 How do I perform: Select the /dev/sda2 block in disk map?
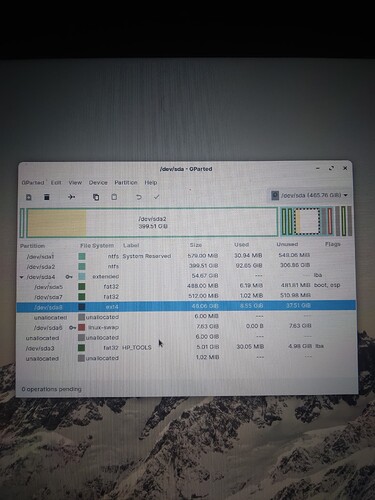pos(152,222)
